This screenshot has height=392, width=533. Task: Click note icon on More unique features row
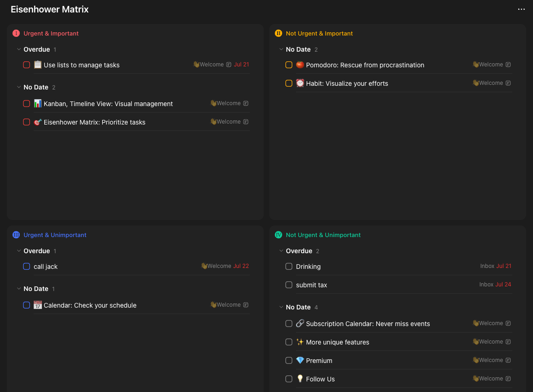[508, 342]
